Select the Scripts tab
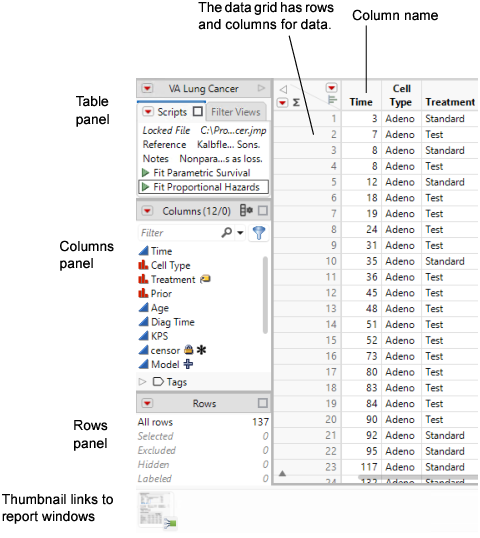 (172, 112)
